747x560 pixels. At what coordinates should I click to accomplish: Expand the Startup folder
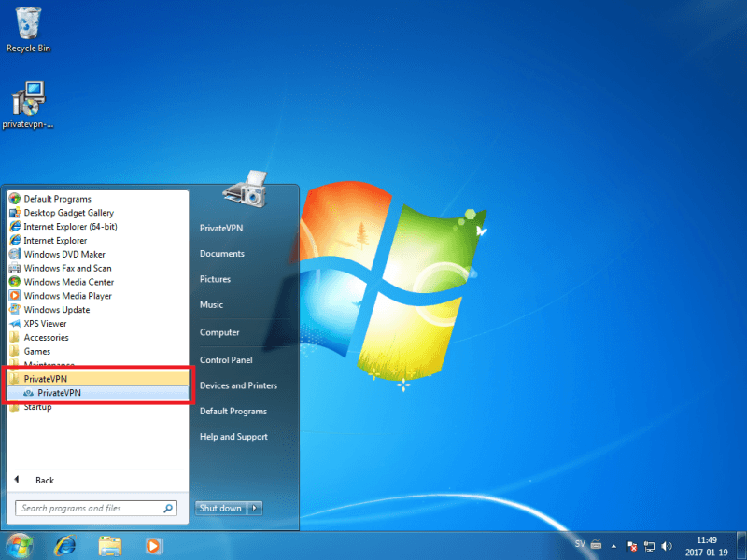coord(38,407)
